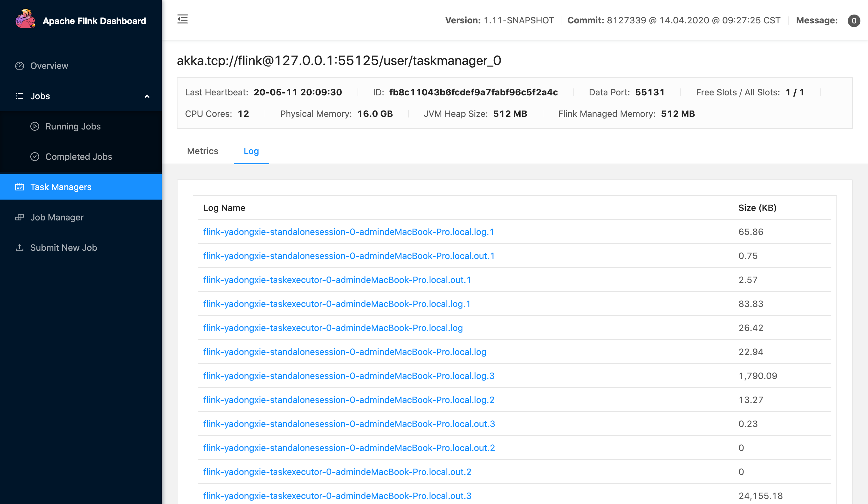Click the Running Jobs play-circle icon
The width and height of the screenshot is (868, 504).
35,126
